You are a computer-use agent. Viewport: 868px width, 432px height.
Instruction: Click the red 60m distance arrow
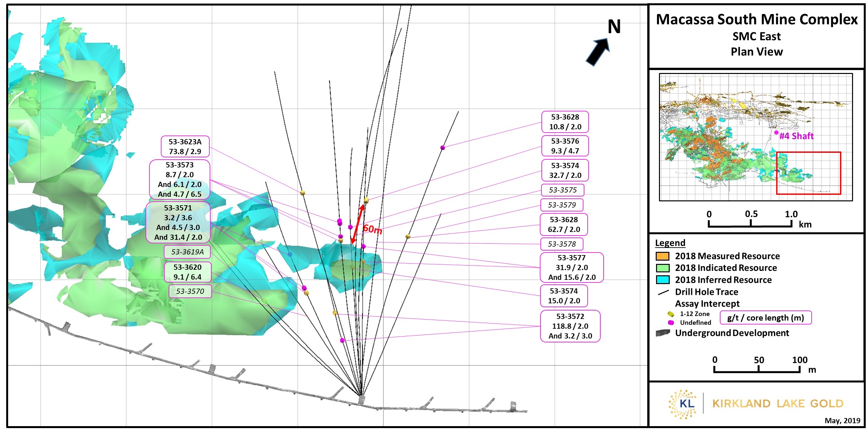click(x=357, y=224)
